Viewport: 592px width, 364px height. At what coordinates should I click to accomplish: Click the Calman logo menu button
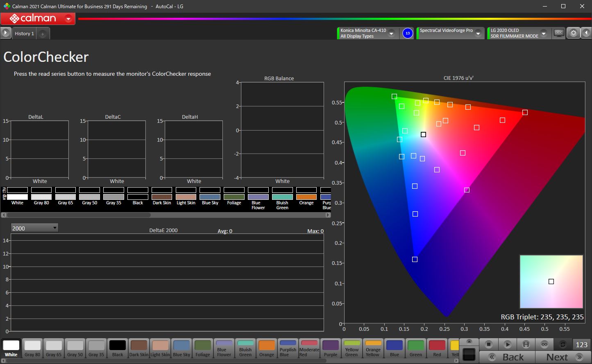click(x=38, y=18)
